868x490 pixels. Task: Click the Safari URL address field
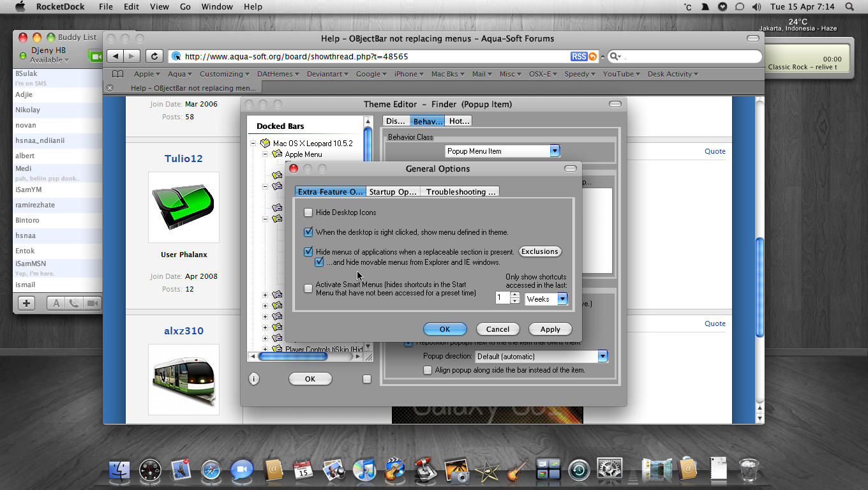[377, 56]
